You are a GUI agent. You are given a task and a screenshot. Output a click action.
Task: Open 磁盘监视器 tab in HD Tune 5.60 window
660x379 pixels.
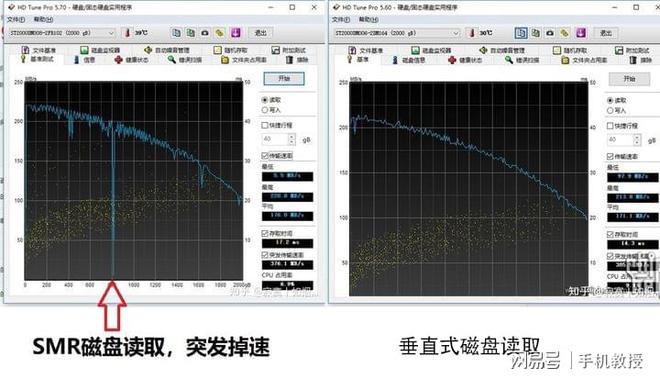click(x=431, y=51)
